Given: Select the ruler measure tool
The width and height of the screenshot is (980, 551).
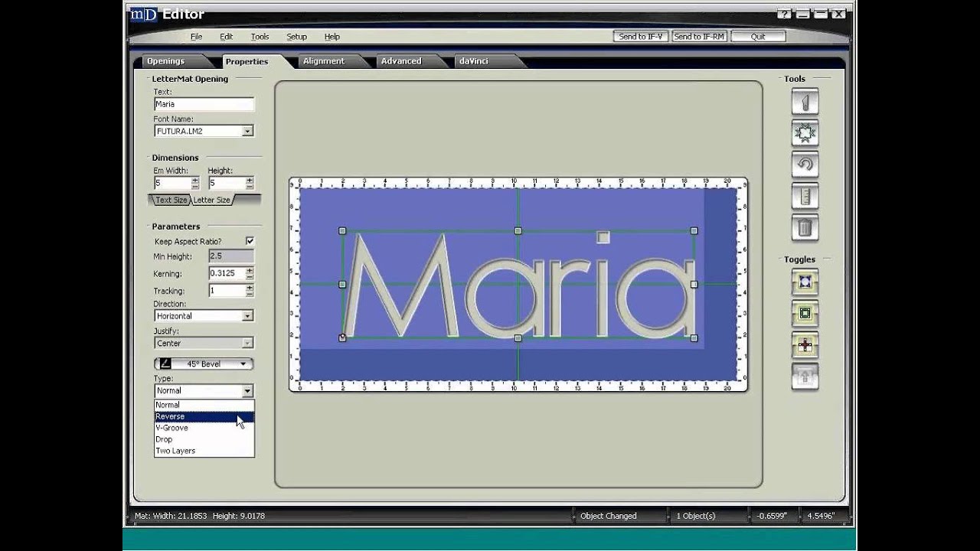Looking at the screenshot, I should 805,196.
